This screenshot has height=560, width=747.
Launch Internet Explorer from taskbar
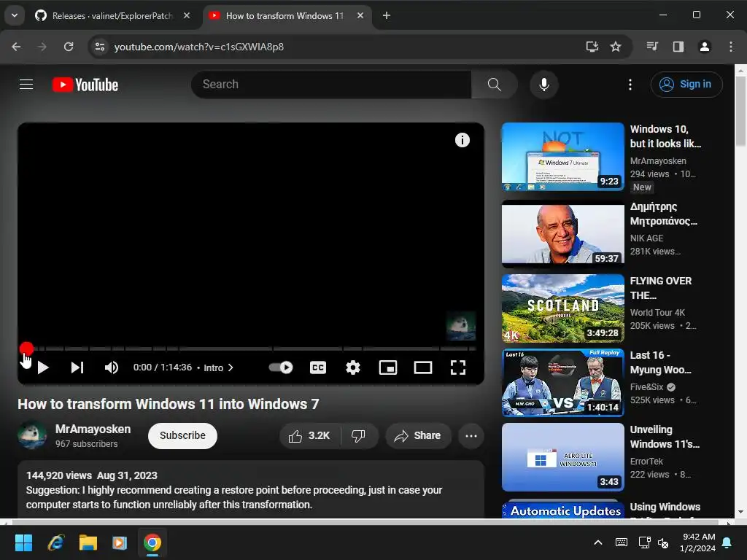tap(55, 542)
